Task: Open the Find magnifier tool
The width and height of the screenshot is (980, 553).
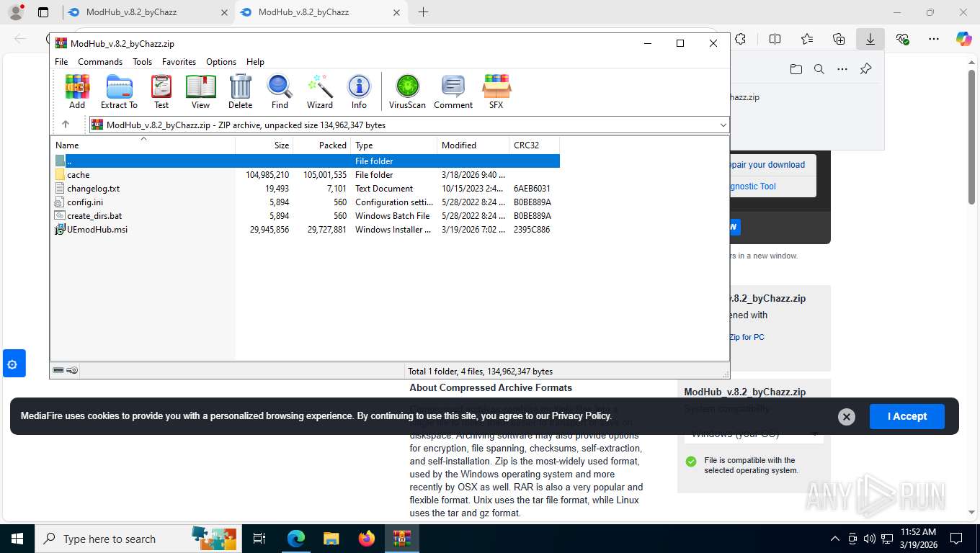Action: (280, 91)
